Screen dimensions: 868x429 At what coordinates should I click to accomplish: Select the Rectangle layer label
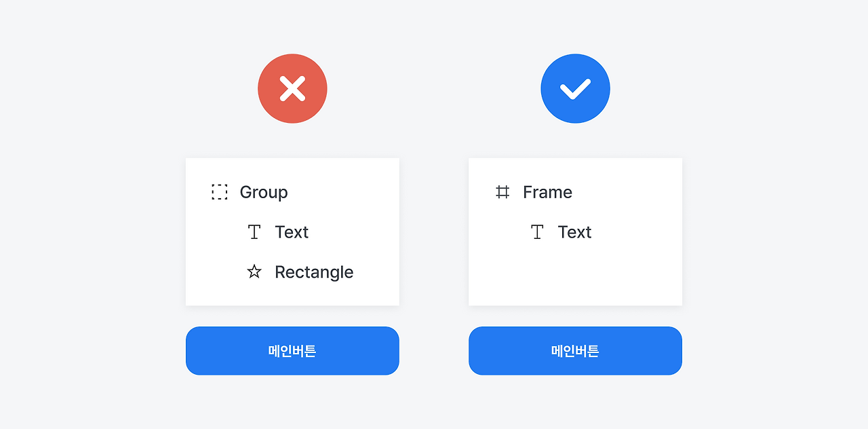pos(314,272)
